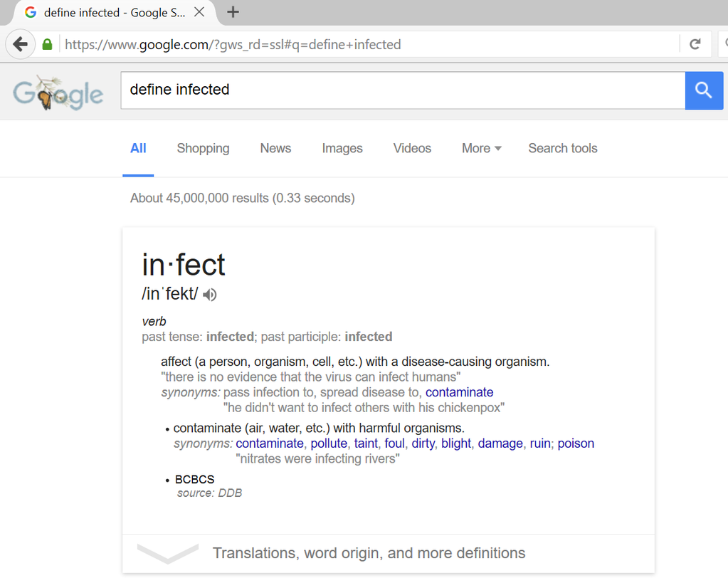728x578 pixels.
Task: Open Search tools options
Action: coord(562,148)
